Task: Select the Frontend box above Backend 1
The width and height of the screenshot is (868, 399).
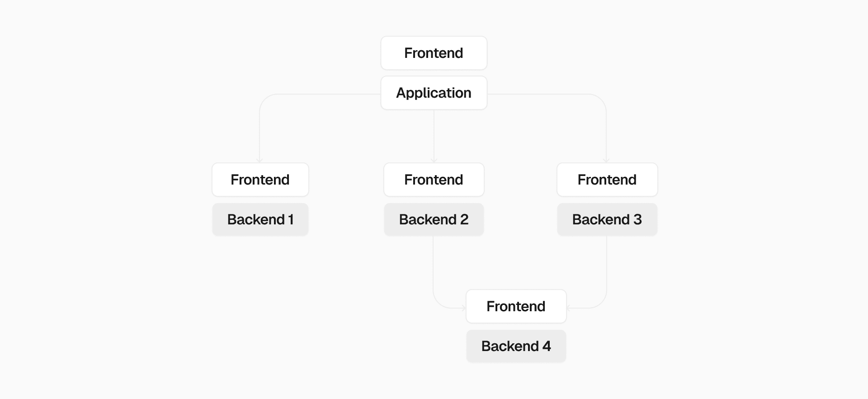Action: pos(260,180)
